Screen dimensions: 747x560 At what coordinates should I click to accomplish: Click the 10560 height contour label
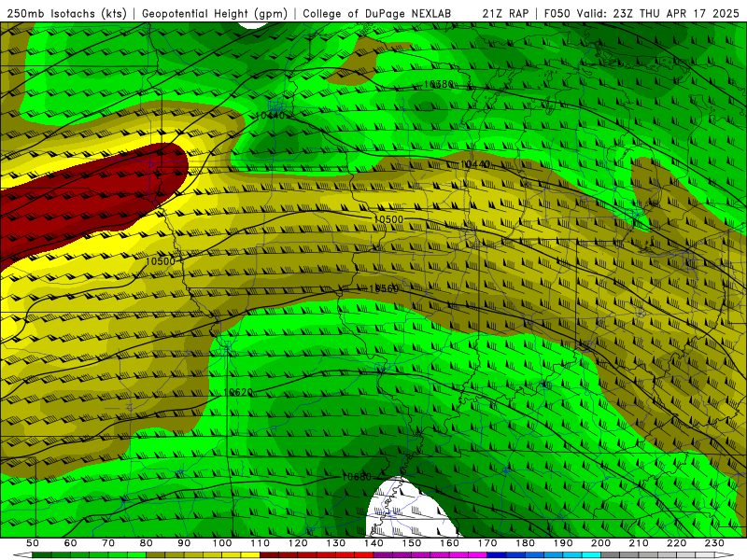coord(384,288)
